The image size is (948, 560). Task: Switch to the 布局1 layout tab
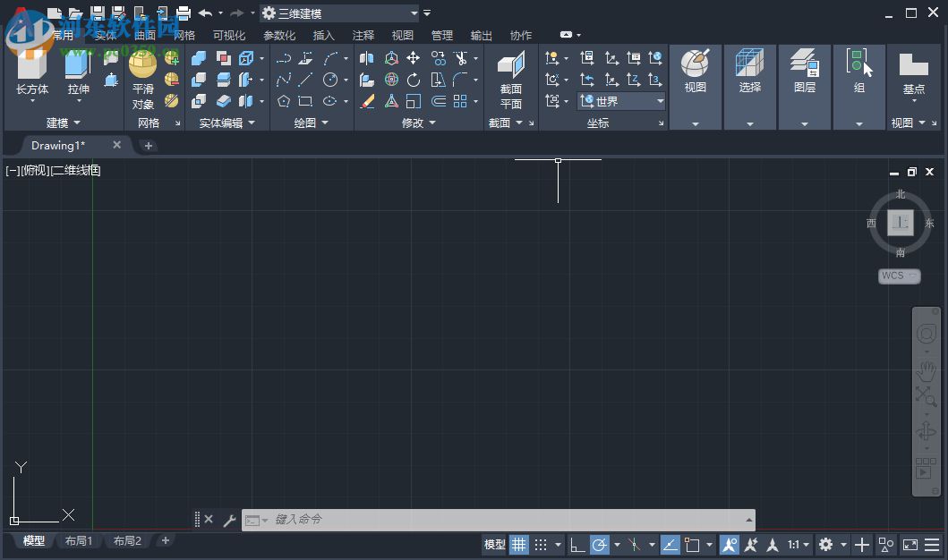tap(79, 540)
